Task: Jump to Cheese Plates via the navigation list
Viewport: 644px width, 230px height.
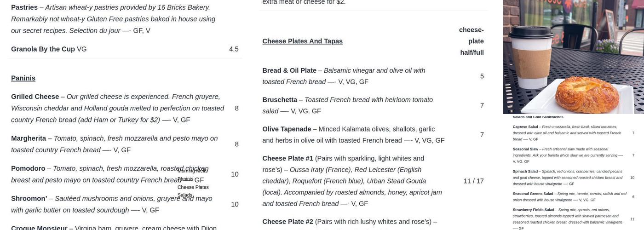Action: pyautogui.click(x=193, y=187)
